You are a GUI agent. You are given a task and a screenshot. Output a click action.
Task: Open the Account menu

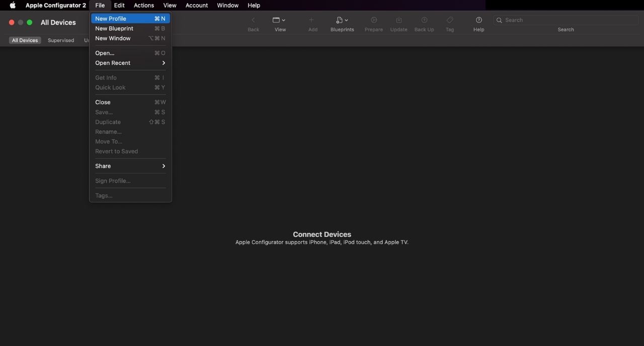197,5
